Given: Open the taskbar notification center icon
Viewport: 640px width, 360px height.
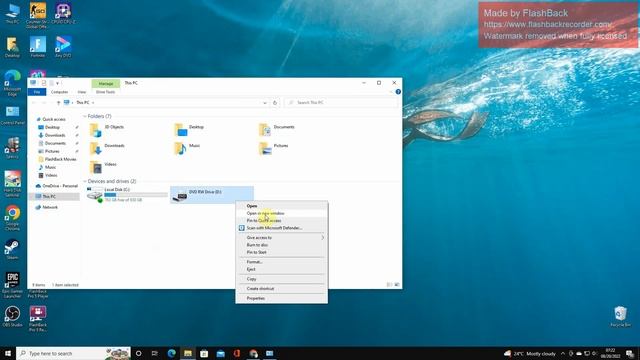Looking at the screenshot, I should tap(630, 353).
